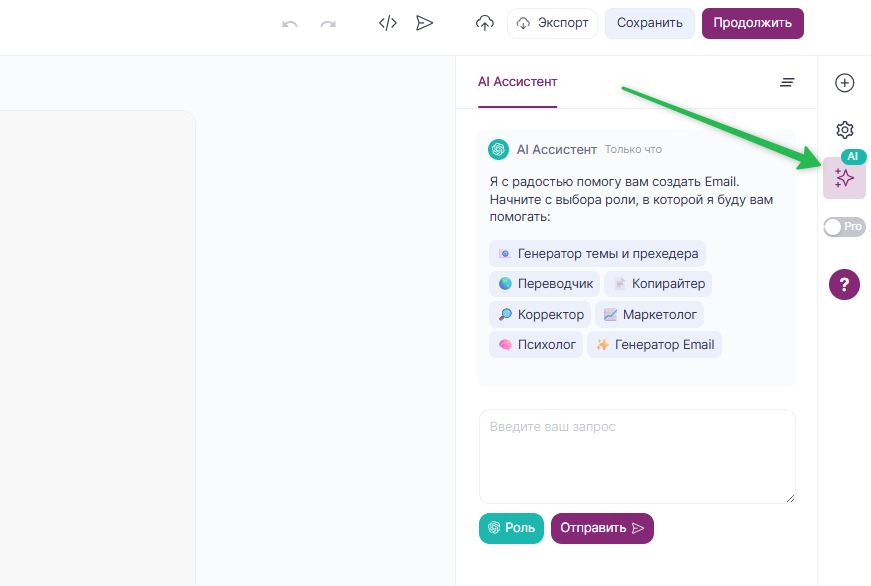
Task: Click the Только что timestamp
Action: click(633, 149)
